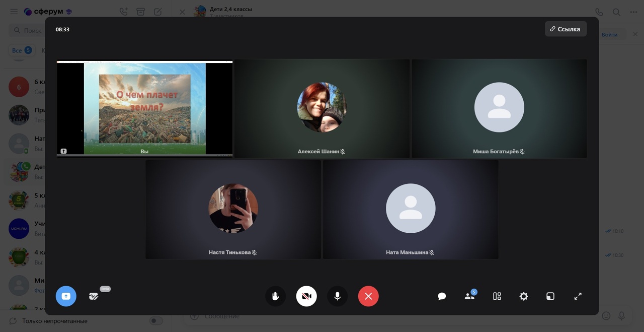The width and height of the screenshot is (644, 332).
Task: Open the emoji picker in message bar
Action: click(x=606, y=316)
